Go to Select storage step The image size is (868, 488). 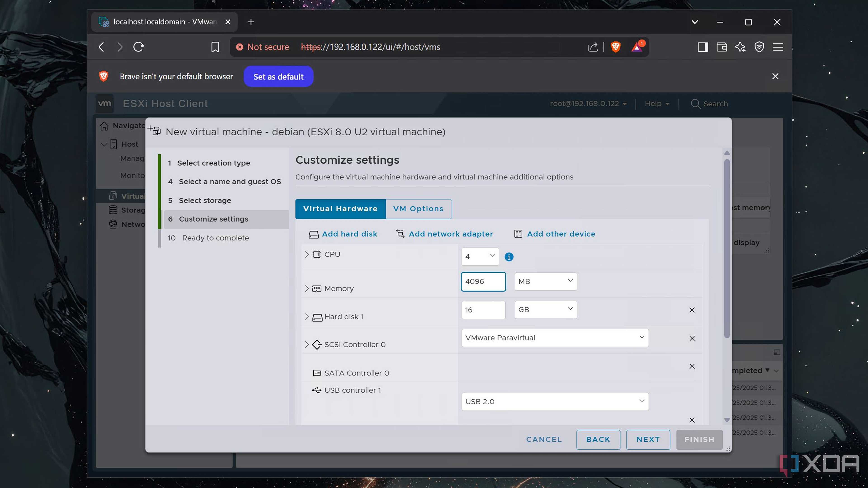click(x=205, y=200)
